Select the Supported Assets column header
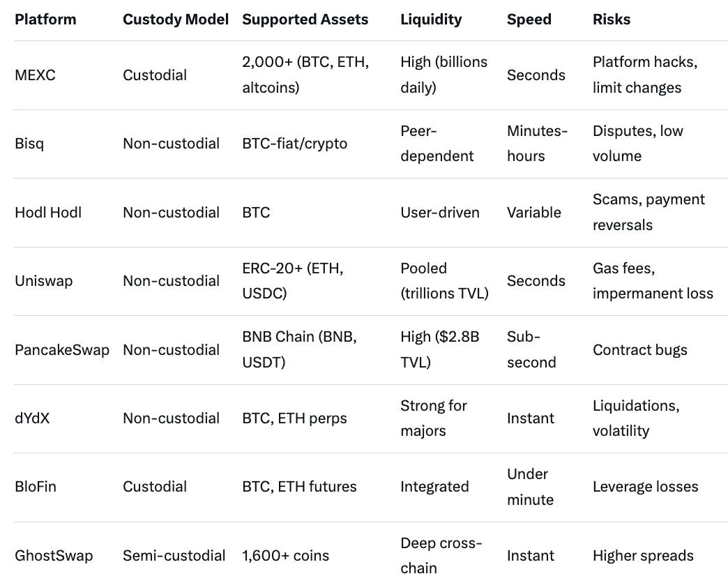Screen dimensions: 728x583 [305, 20]
